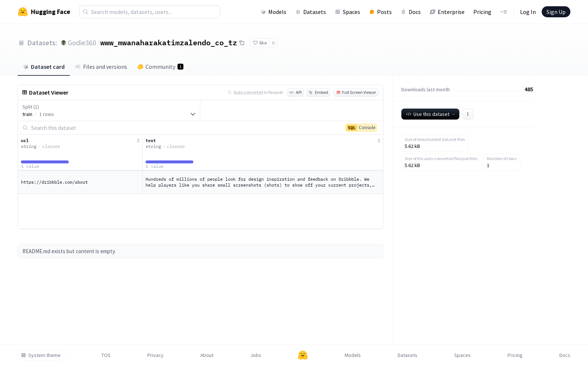This screenshot has width=588, height=368.
Task: Open the Godie360 user avatar
Action: (x=64, y=43)
